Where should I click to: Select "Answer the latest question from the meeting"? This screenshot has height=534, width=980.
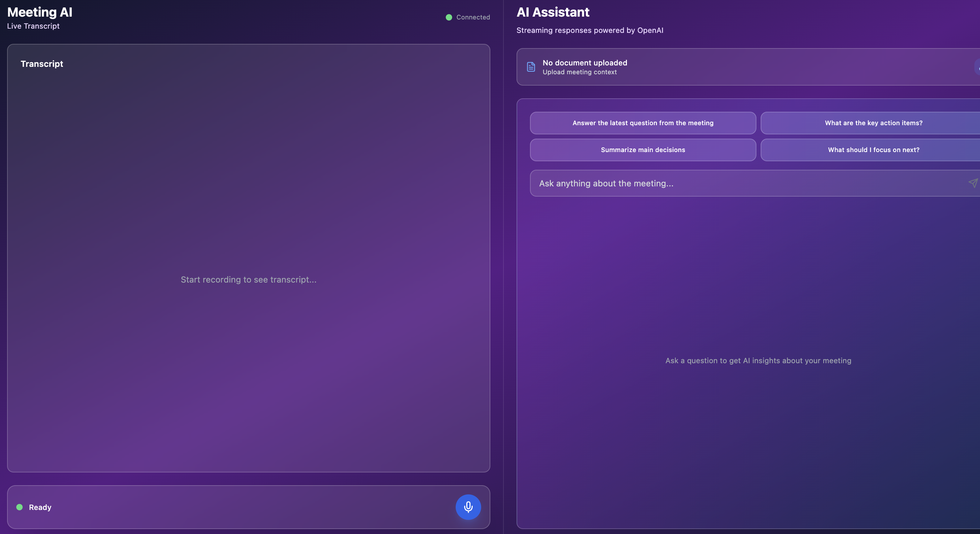click(x=642, y=123)
